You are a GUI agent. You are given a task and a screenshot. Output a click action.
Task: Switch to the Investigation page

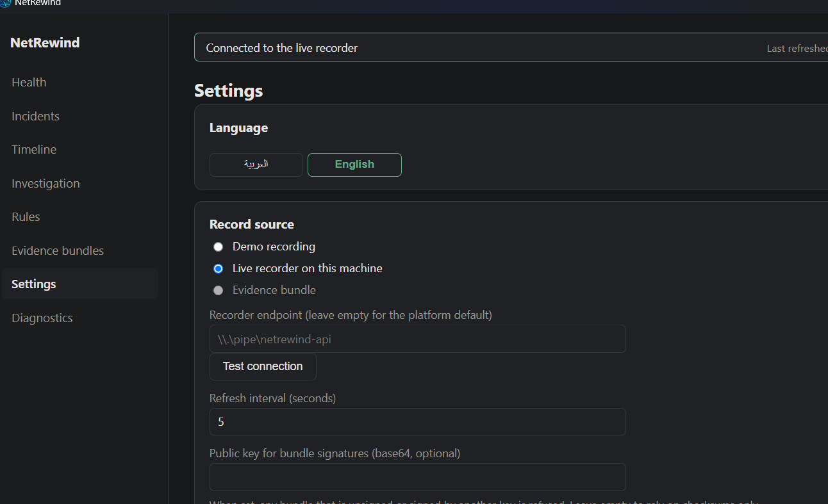[46, 183]
